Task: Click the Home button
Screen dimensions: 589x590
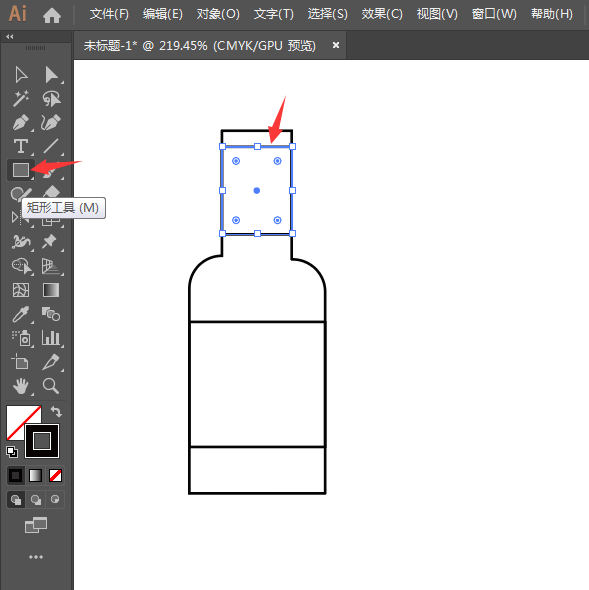Action: [52, 15]
